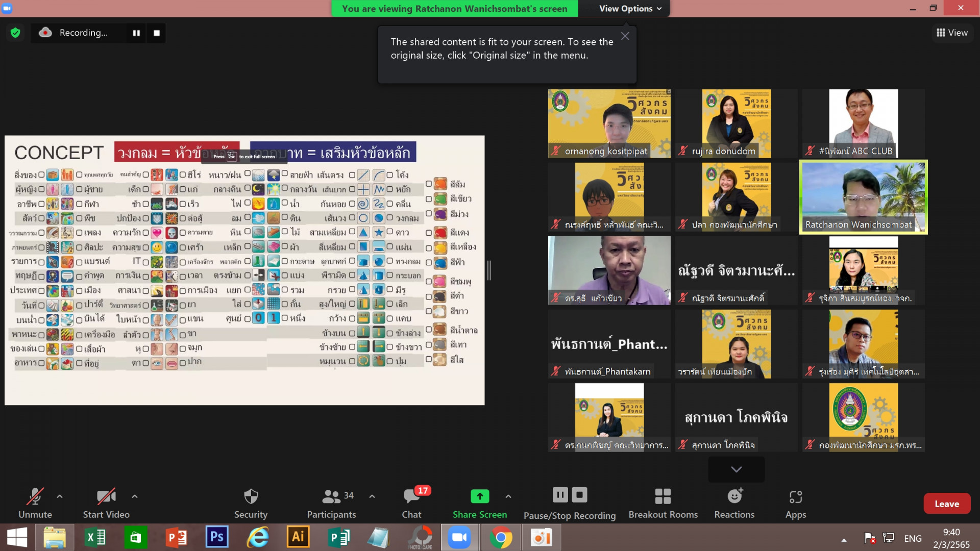Click the Unmute microphone icon
This screenshot has width=980, height=551.
click(35, 496)
